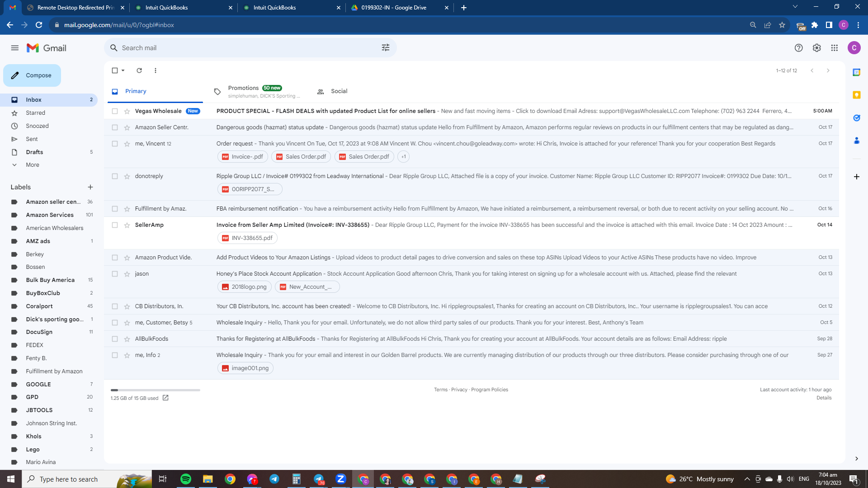The image size is (868, 488).
Task: Open Google Keep side panel icon
Action: [x=856, y=95]
